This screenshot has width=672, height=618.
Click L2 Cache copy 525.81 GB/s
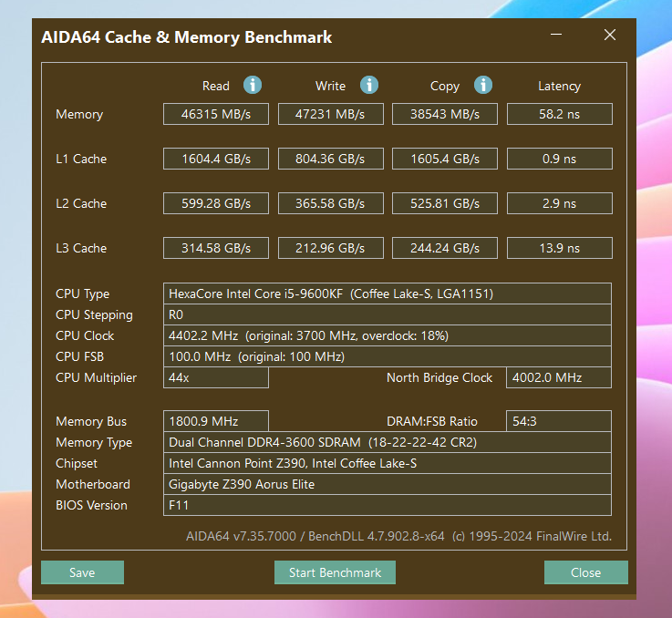(x=445, y=203)
